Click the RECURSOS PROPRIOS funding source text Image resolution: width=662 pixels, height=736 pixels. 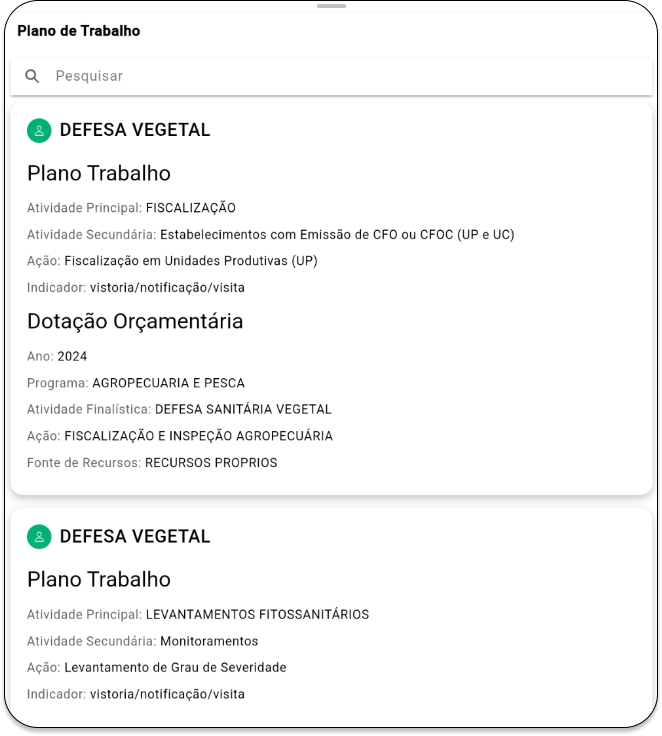click(211, 463)
